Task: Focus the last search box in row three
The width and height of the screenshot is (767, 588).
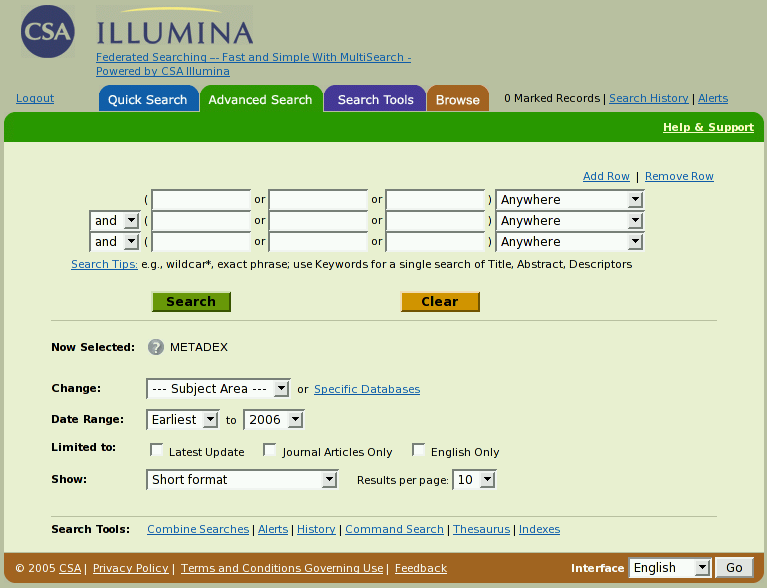Action: pos(435,242)
